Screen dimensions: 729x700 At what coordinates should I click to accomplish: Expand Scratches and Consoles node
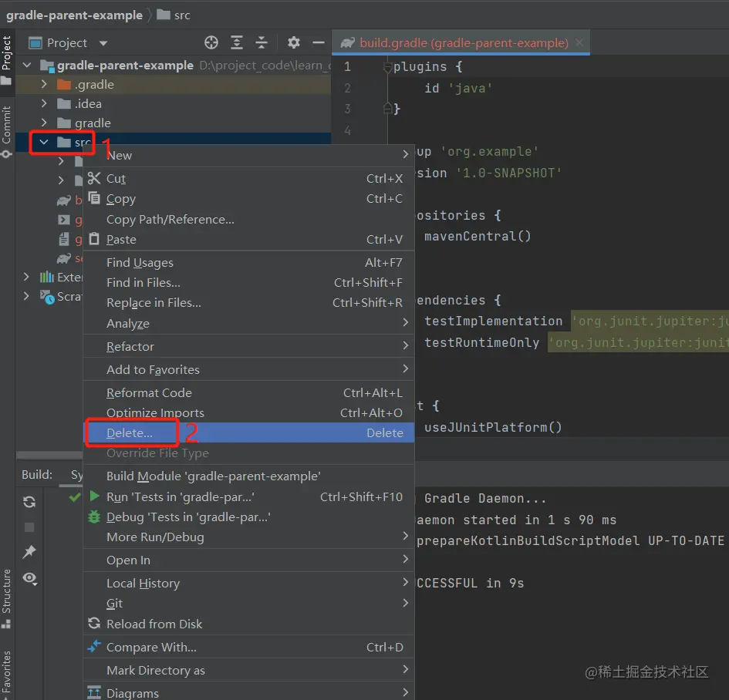[26, 296]
